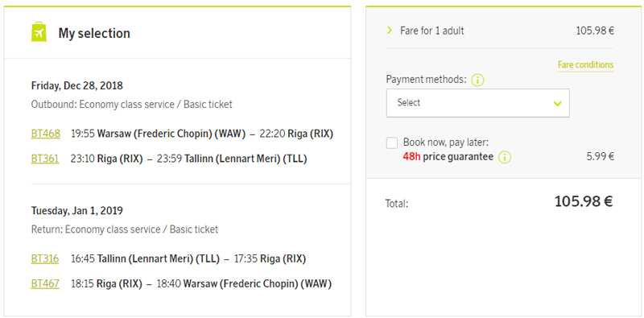The image size is (644, 318).
Task: Open flight BT316 details link
Action: [x=45, y=259]
